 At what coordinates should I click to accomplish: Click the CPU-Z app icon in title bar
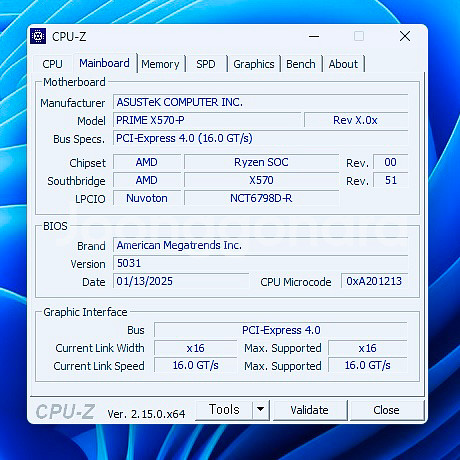(38, 36)
